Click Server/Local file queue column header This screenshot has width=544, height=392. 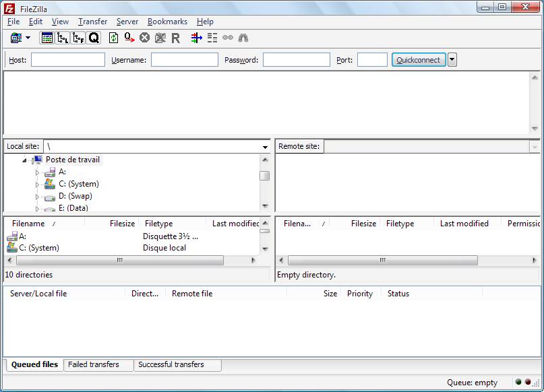point(65,294)
